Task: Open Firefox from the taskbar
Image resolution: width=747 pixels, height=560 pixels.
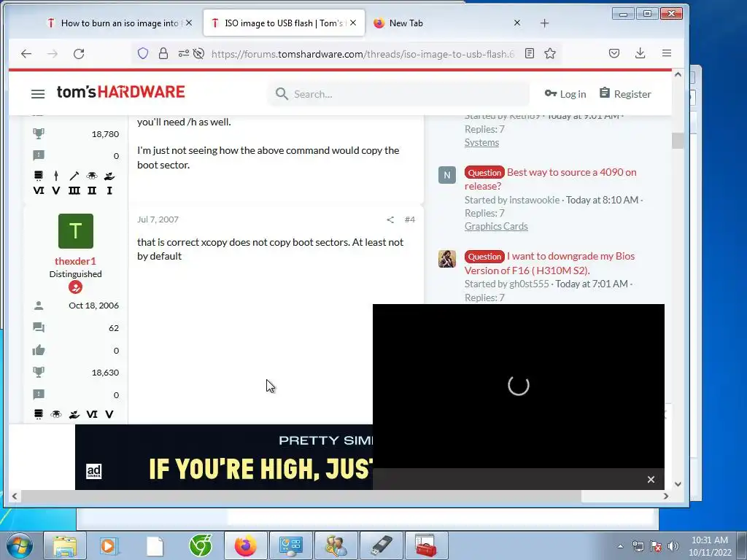Action: pyautogui.click(x=245, y=545)
